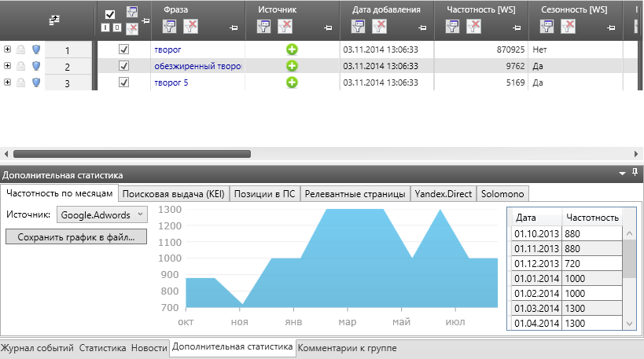Toggle select-all checkbox in table header
This screenshot has height=359, width=644.
click(110, 14)
